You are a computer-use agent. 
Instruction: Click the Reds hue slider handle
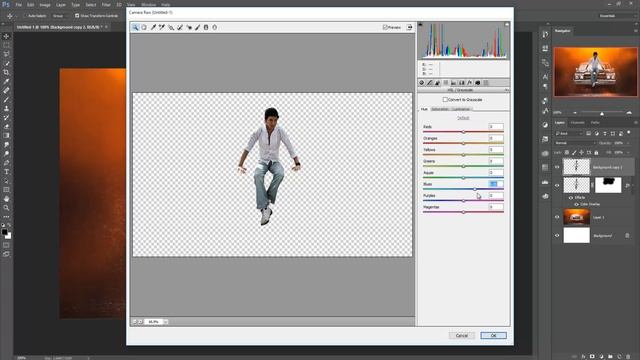point(463,132)
